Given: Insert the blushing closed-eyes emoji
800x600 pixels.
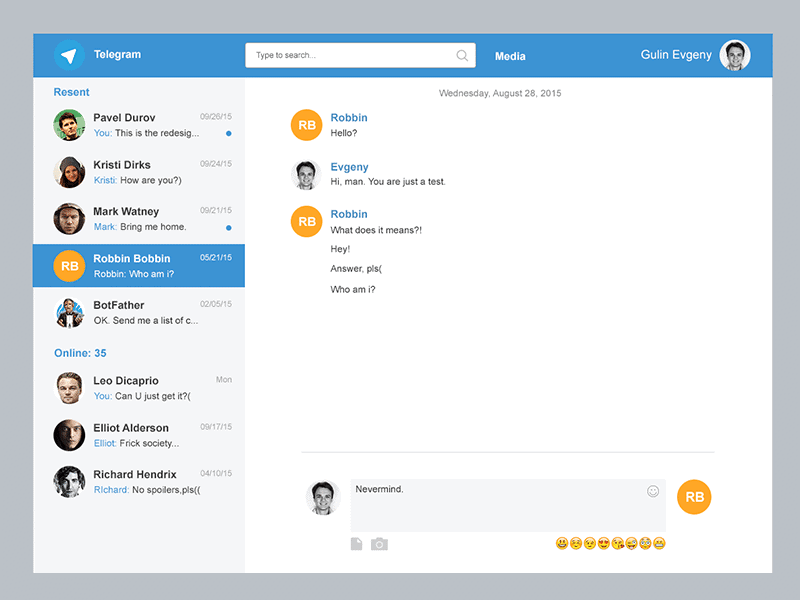Looking at the screenshot, I should point(576,543).
